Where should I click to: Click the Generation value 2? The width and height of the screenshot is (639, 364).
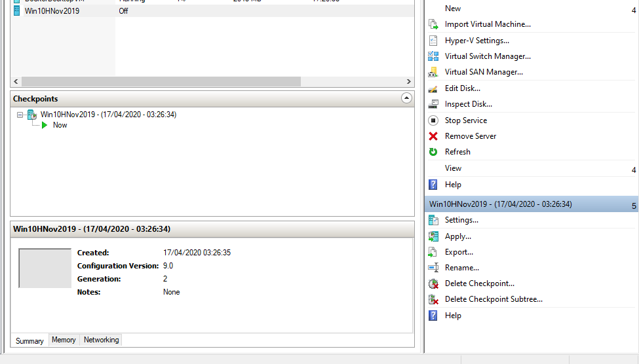(x=165, y=279)
